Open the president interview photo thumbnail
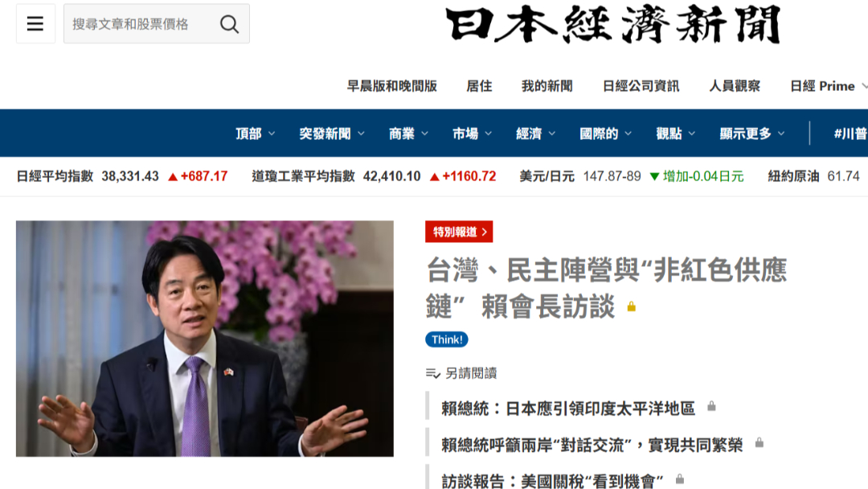868x489 pixels. coord(205,339)
